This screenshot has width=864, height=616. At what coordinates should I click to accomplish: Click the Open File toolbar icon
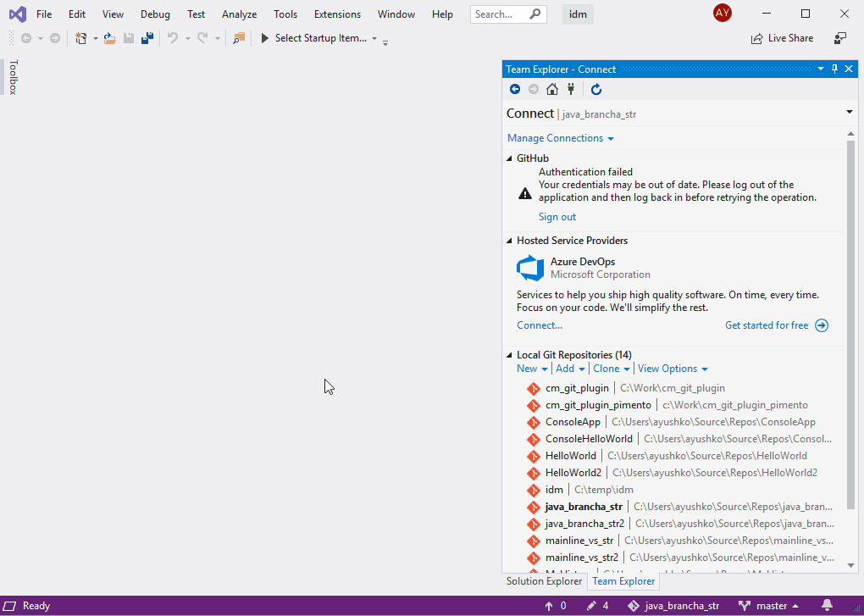[x=109, y=38]
